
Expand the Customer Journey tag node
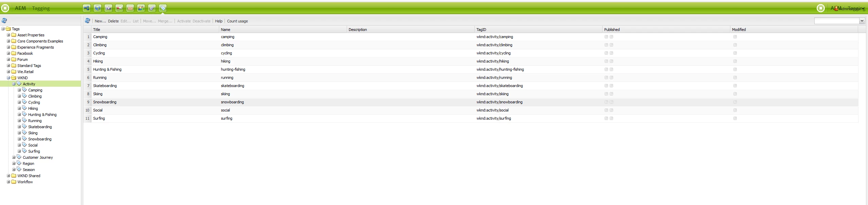coord(14,157)
